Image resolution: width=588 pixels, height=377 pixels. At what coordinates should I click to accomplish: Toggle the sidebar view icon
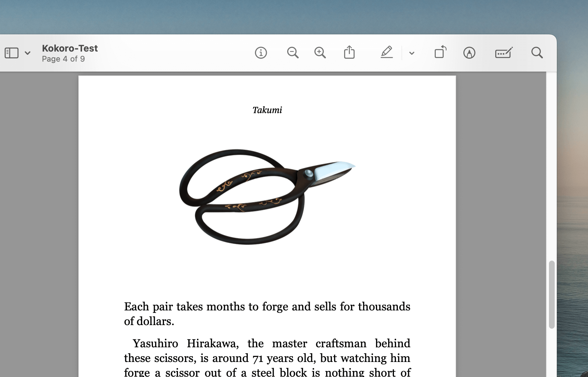[11, 53]
